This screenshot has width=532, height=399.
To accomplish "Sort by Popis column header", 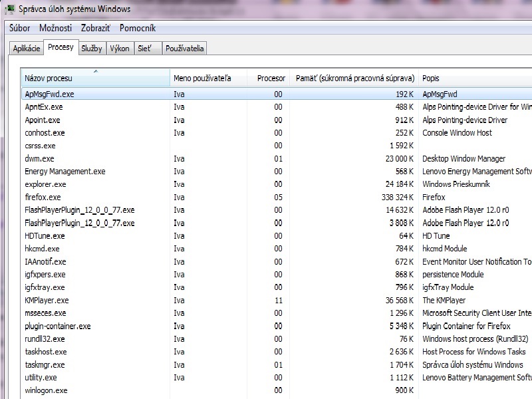I will point(465,78).
